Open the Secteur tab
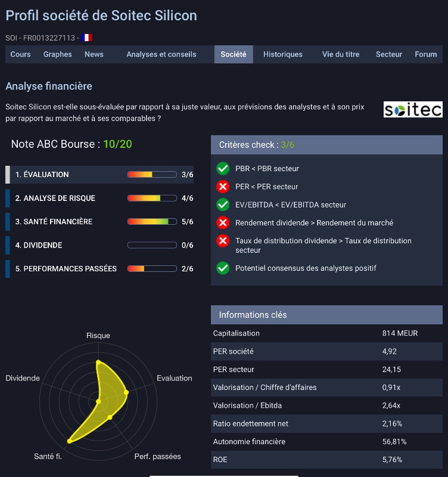The height and width of the screenshot is (477, 448). click(x=389, y=54)
